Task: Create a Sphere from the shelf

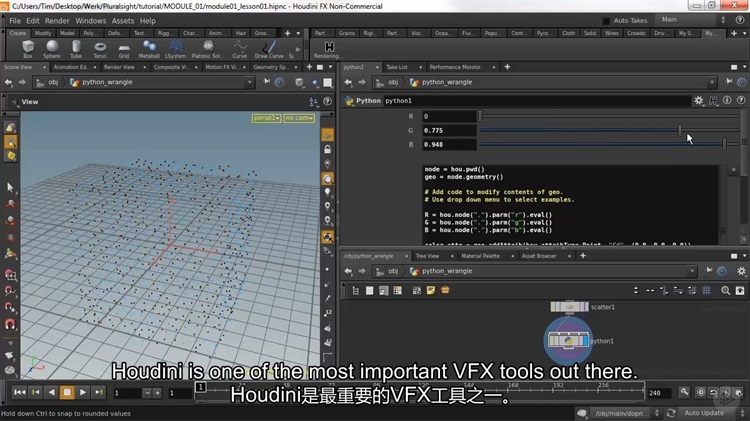Action: click(x=52, y=49)
